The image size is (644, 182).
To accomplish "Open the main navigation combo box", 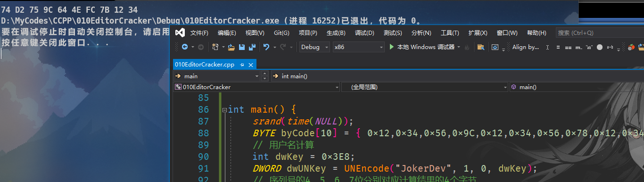I will click(x=216, y=76).
